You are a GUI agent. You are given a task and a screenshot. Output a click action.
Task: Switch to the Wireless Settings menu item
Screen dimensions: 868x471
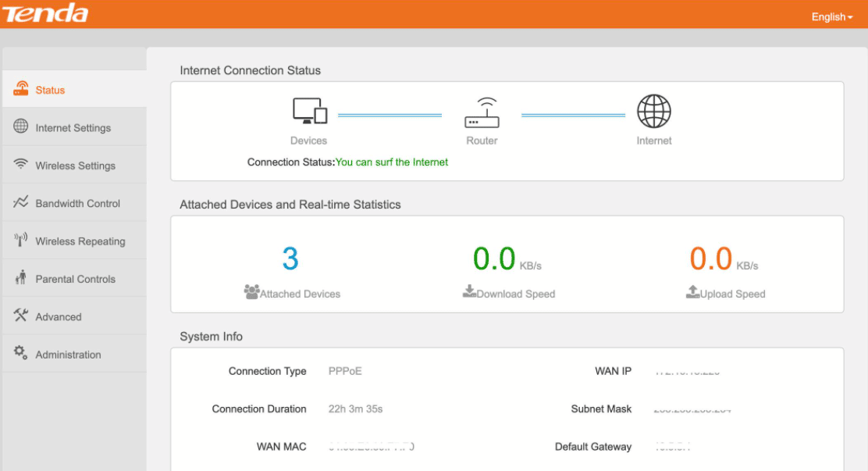point(76,165)
